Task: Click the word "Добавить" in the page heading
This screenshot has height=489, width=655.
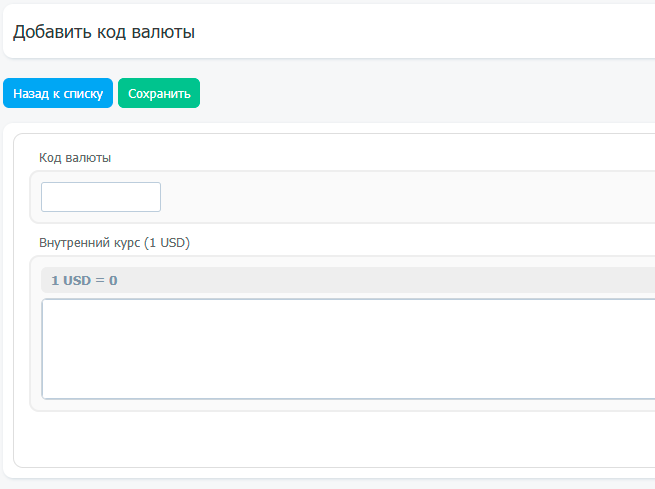Action: pos(52,32)
